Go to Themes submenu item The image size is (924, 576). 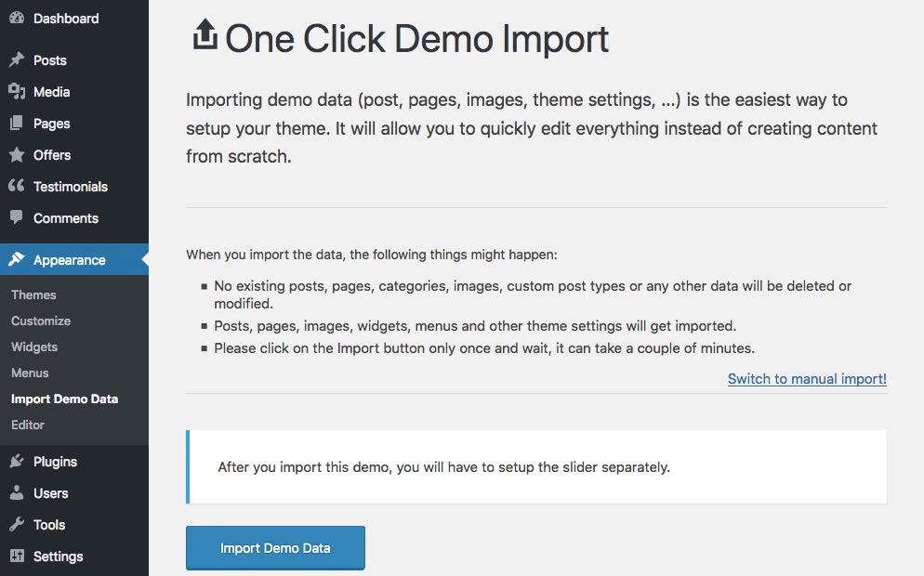pyautogui.click(x=33, y=295)
